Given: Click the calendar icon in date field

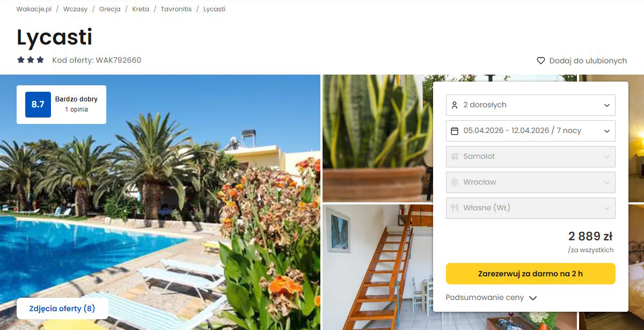Looking at the screenshot, I should 455,131.
